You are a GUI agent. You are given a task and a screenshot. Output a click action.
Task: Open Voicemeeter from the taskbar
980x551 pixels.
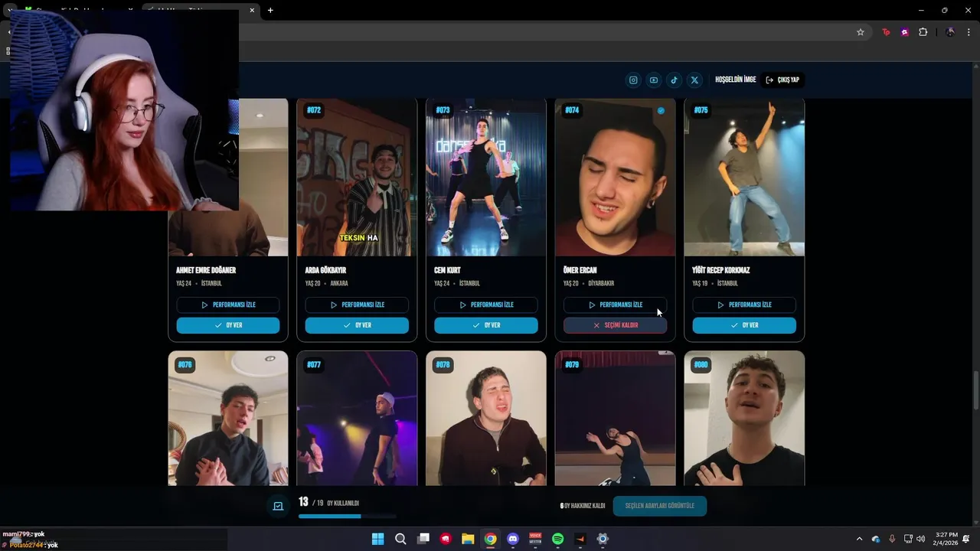pyautogui.click(x=535, y=539)
